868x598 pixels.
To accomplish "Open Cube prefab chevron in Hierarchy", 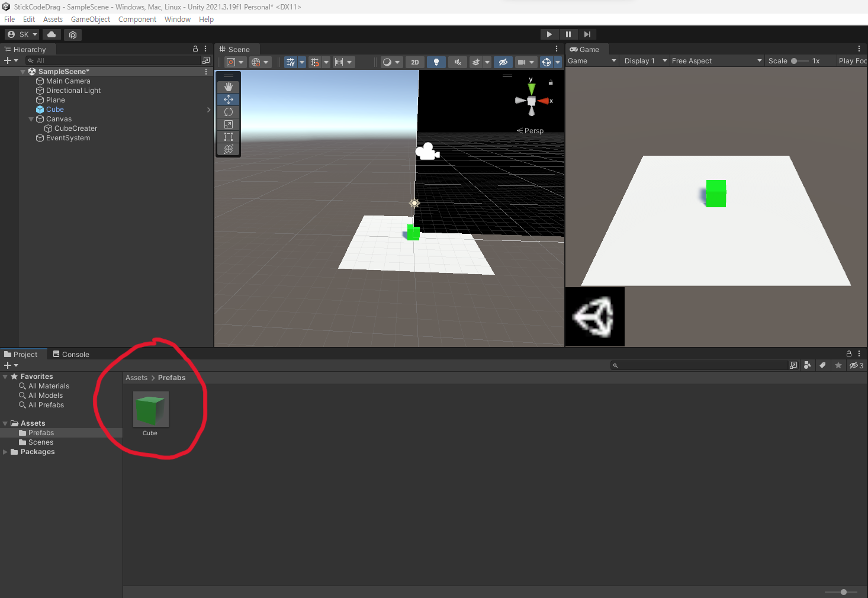I will tap(208, 110).
